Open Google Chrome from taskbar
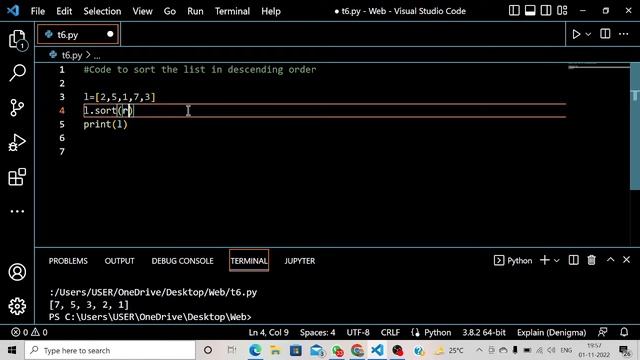Viewport: 640px width, 360px height. click(357, 350)
